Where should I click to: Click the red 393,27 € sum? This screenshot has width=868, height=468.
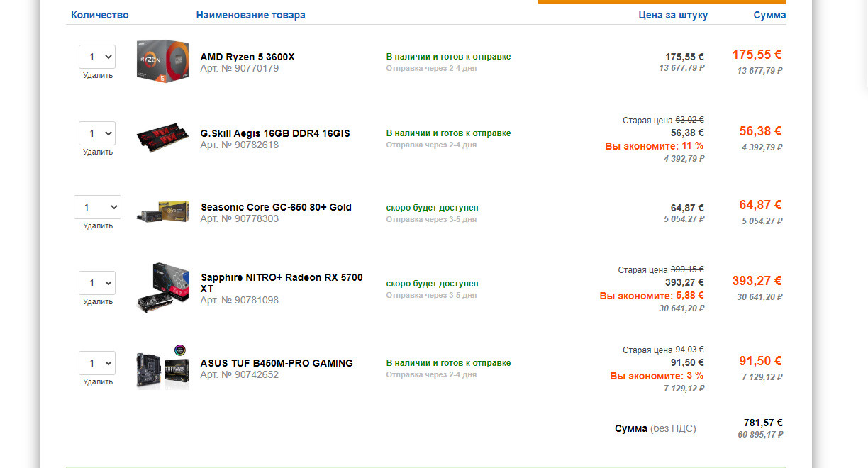tap(757, 281)
